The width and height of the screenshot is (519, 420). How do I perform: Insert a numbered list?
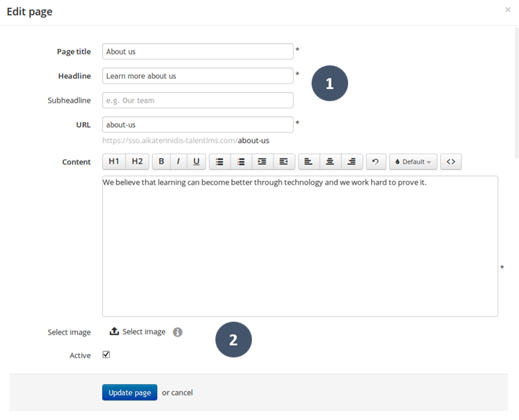click(241, 162)
